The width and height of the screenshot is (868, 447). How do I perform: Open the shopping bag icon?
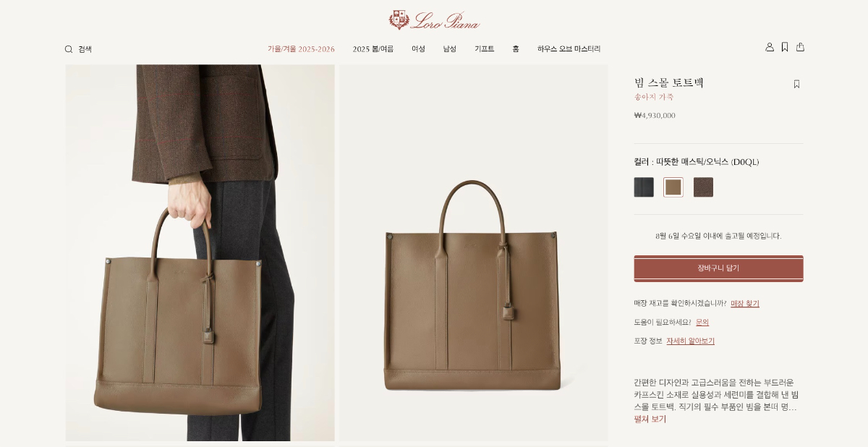point(800,47)
